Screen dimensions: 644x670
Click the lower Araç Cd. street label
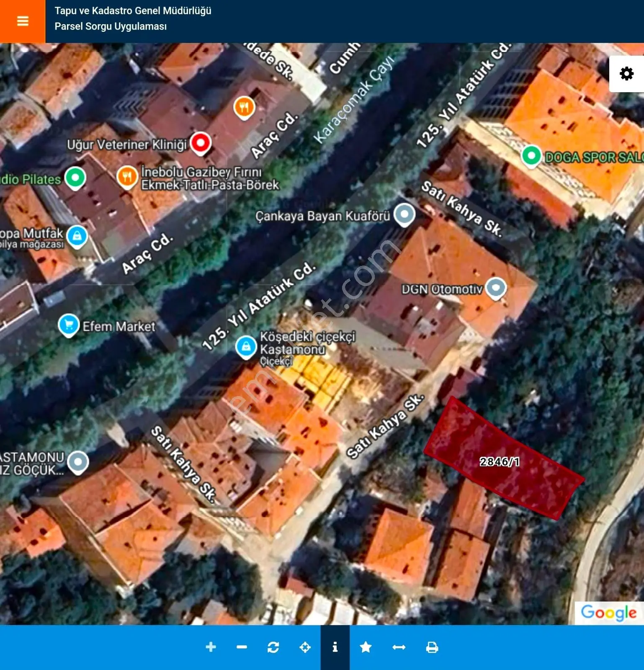tap(147, 254)
